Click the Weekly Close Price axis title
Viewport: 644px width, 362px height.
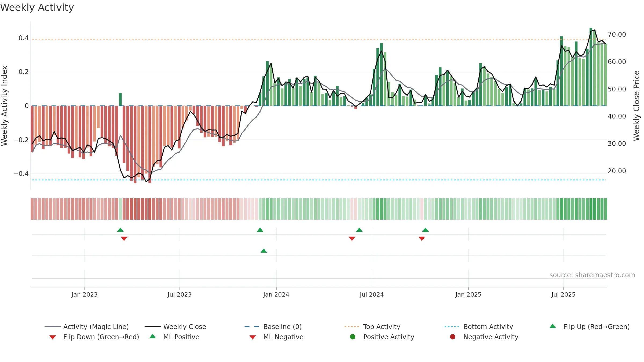point(636,106)
